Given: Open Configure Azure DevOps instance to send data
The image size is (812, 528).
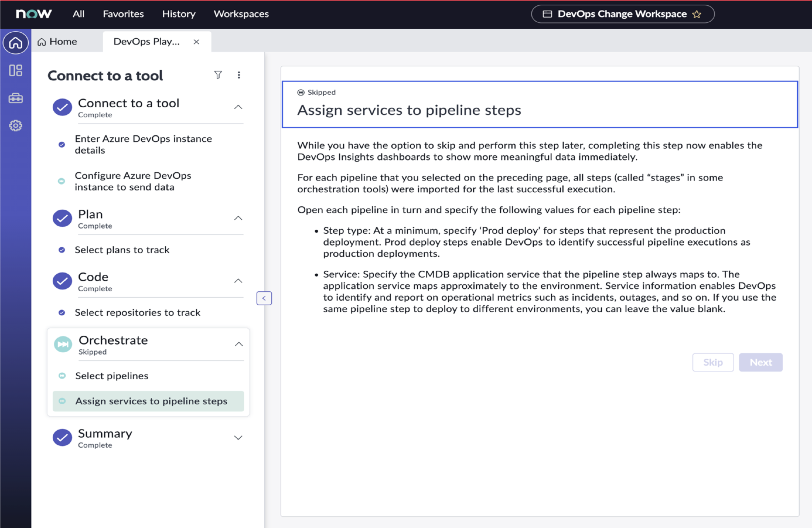Looking at the screenshot, I should point(133,181).
